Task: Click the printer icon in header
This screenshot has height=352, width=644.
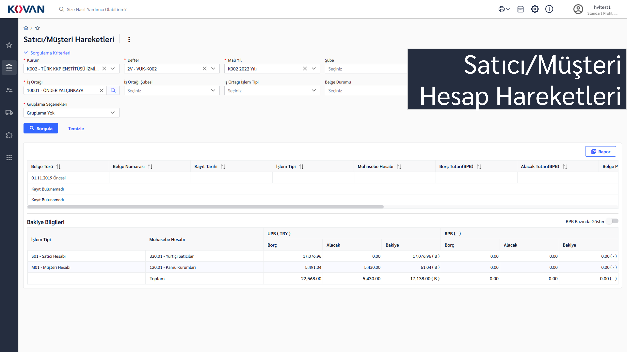Action: click(x=501, y=9)
